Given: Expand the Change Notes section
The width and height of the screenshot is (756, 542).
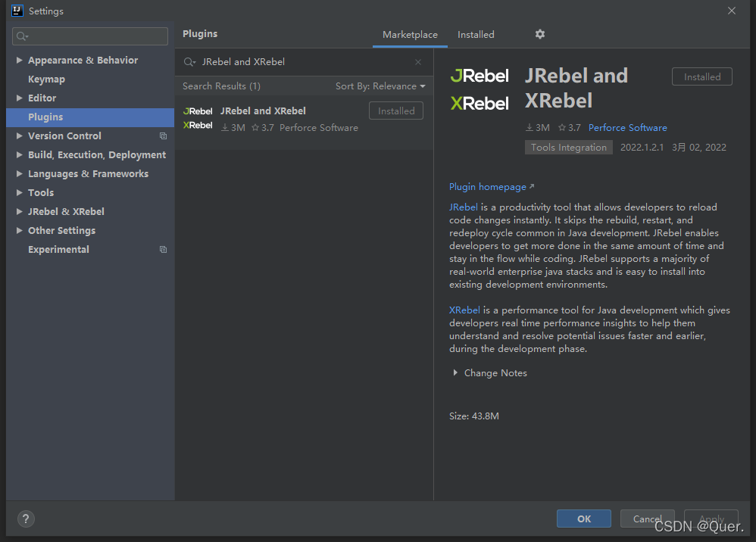Looking at the screenshot, I should click(x=455, y=373).
